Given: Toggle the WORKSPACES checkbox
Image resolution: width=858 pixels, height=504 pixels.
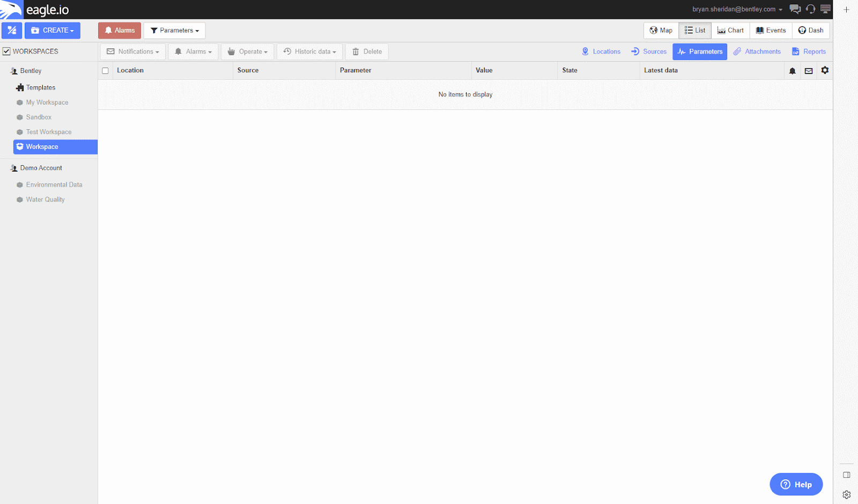Looking at the screenshot, I should [6, 51].
